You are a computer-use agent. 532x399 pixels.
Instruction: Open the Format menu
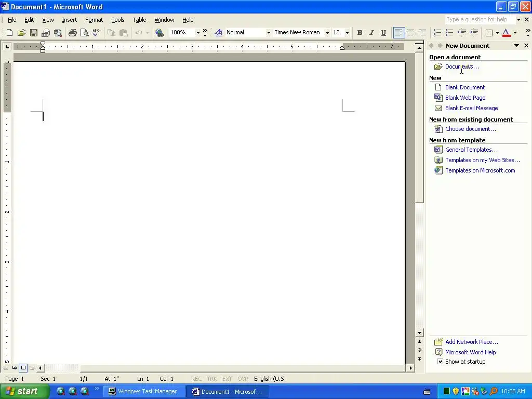tap(94, 20)
